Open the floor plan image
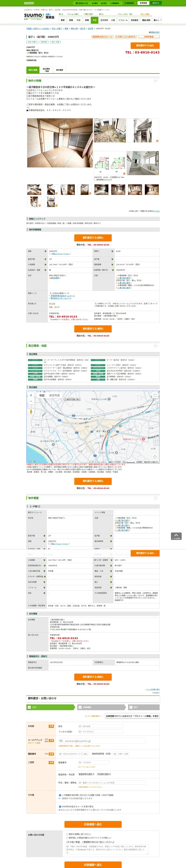 click(109, 163)
